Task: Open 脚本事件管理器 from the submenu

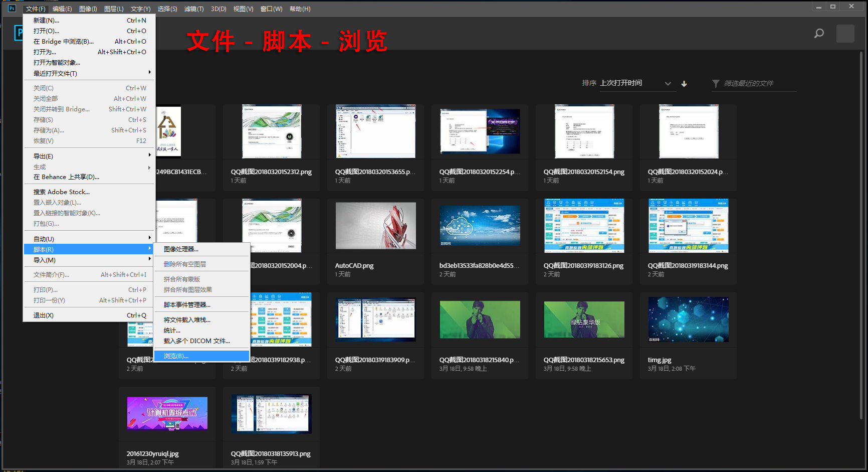Action: point(185,305)
